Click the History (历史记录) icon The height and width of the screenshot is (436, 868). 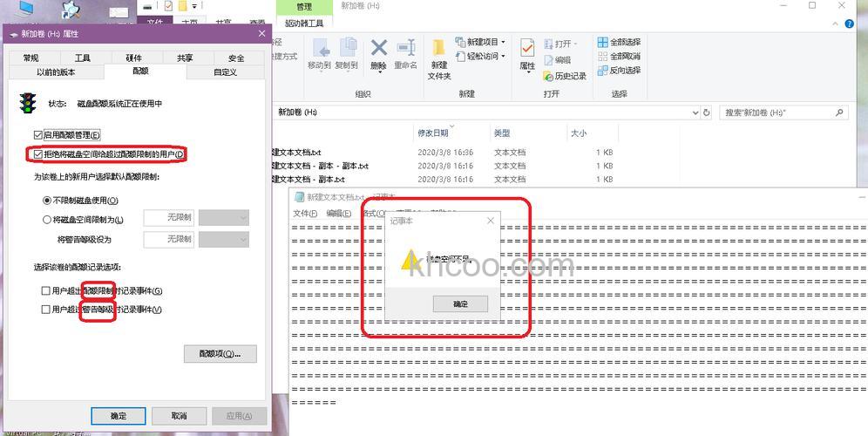pyautogui.click(x=548, y=76)
